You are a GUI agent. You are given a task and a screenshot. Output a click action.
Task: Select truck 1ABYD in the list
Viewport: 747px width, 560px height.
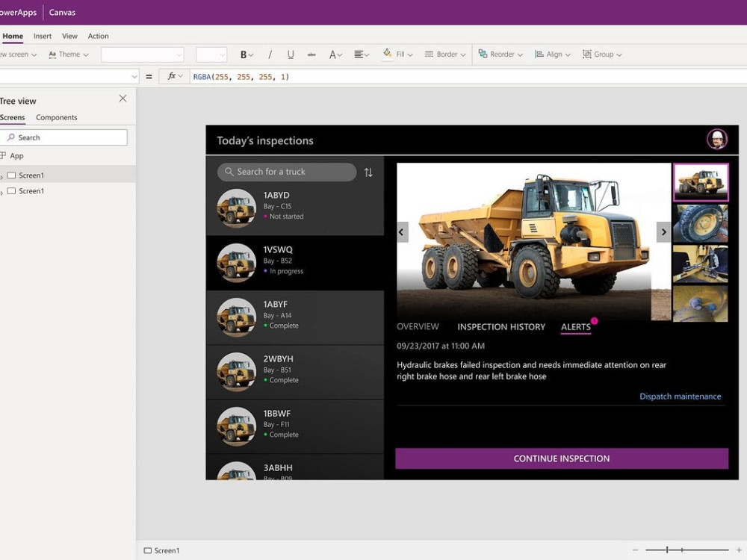tap(295, 208)
